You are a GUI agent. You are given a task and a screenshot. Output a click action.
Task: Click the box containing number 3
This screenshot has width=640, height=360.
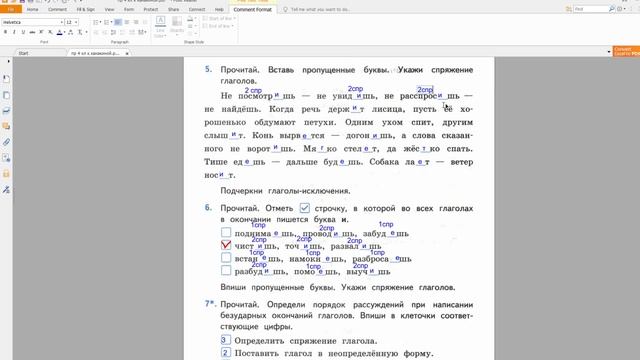(x=225, y=340)
